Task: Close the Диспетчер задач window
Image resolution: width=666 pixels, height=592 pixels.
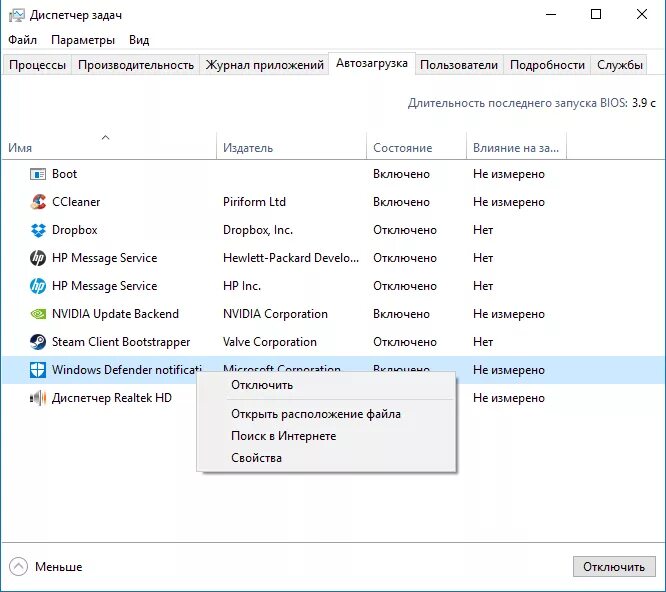Action: point(642,14)
